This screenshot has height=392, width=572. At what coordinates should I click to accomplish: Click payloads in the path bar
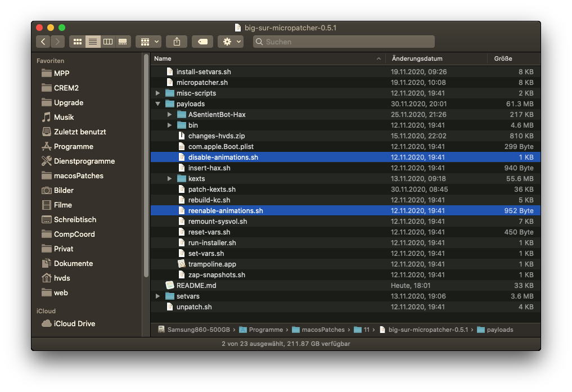496,330
